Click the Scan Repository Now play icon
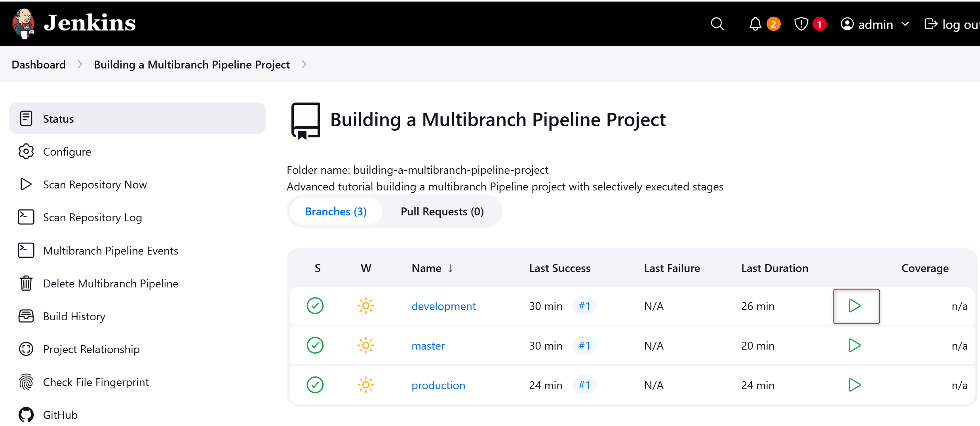 [26, 184]
